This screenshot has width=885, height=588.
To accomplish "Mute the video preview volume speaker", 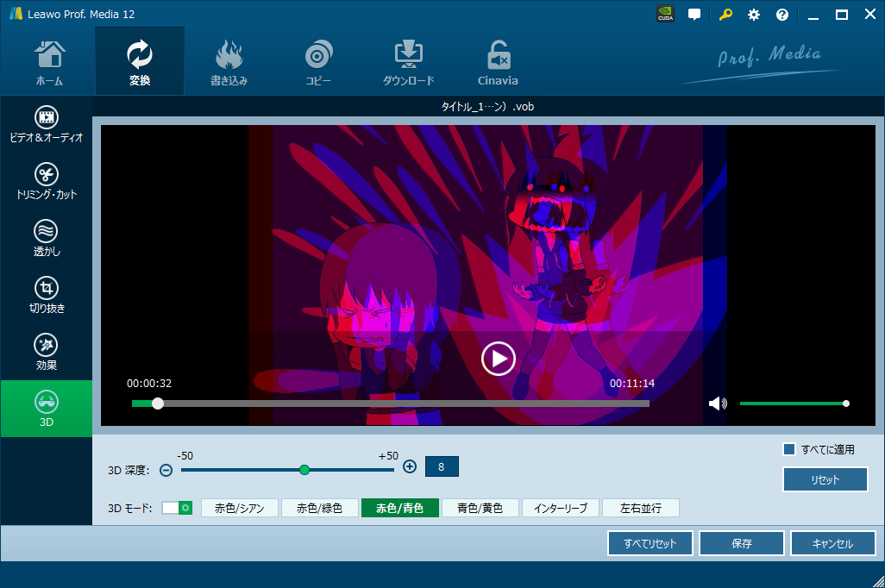I will [x=717, y=403].
